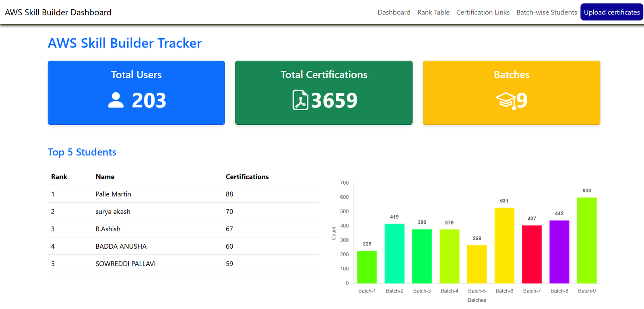Click the 203 users count
Viewport: 644px width, 309px height.
click(x=149, y=100)
